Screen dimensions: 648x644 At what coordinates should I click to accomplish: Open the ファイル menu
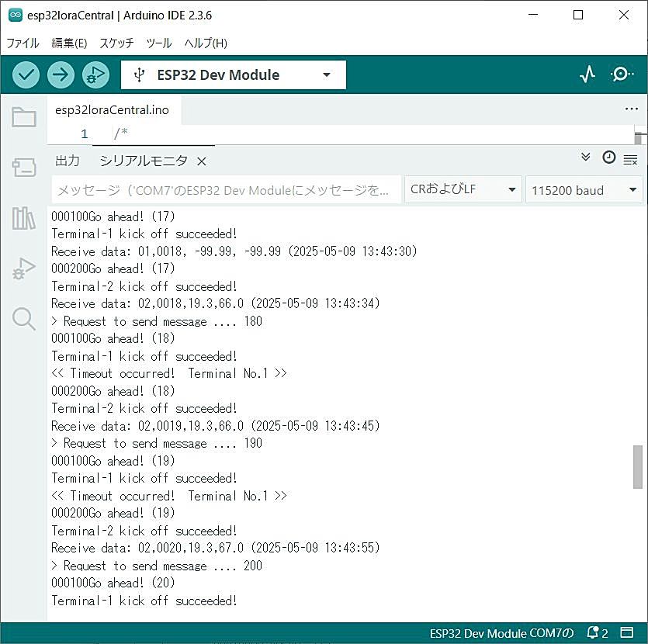(23, 43)
